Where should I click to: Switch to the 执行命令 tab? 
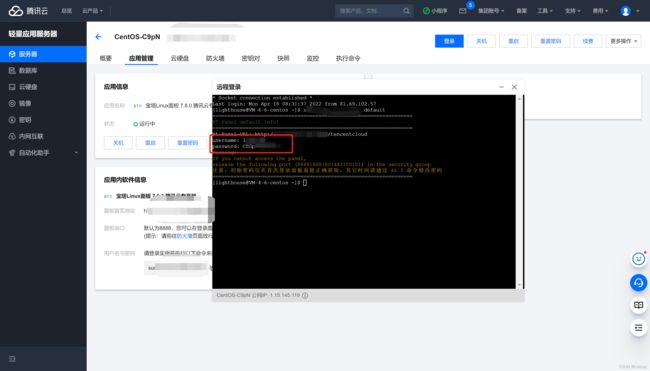click(348, 58)
